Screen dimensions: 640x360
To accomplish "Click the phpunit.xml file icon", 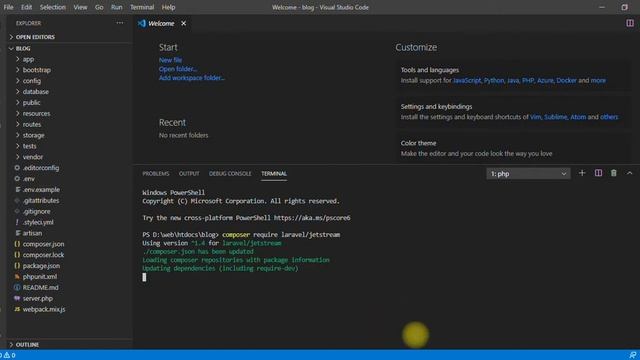I will click(17, 277).
